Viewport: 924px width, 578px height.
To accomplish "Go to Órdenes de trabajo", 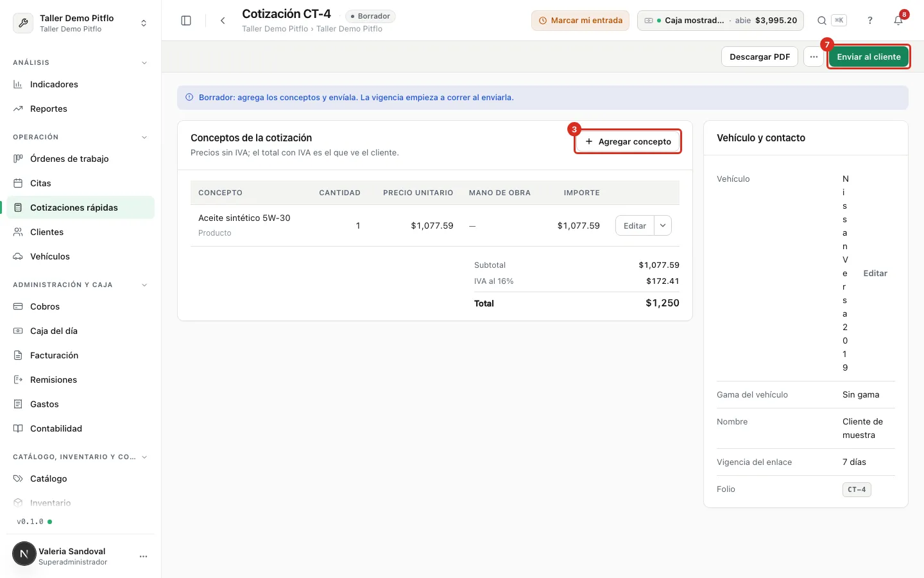I will point(80,159).
